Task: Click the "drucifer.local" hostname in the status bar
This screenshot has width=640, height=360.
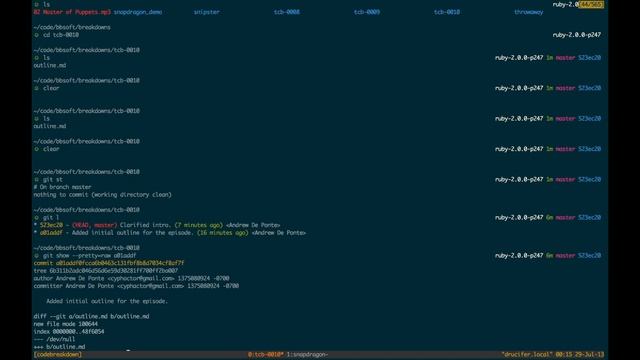Action: click(527, 354)
